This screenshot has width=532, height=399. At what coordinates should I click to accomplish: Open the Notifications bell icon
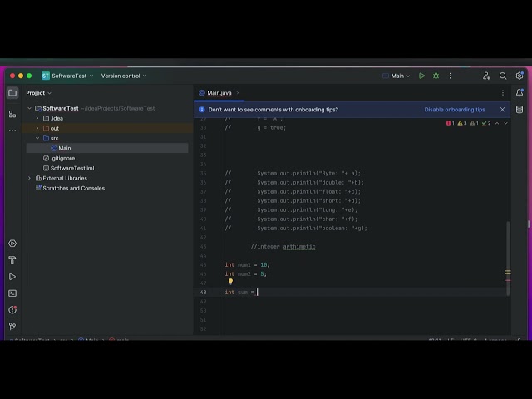(x=520, y=92)
